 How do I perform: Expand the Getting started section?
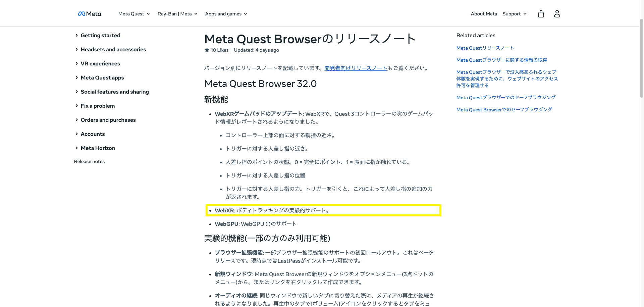(x=98, y=35)
